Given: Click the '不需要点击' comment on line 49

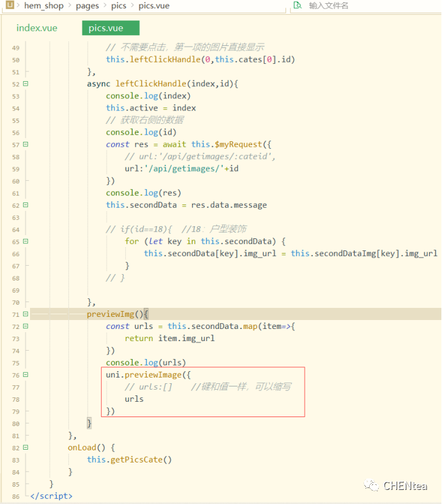Looking at the screenshot, I should tap(185, 47).
